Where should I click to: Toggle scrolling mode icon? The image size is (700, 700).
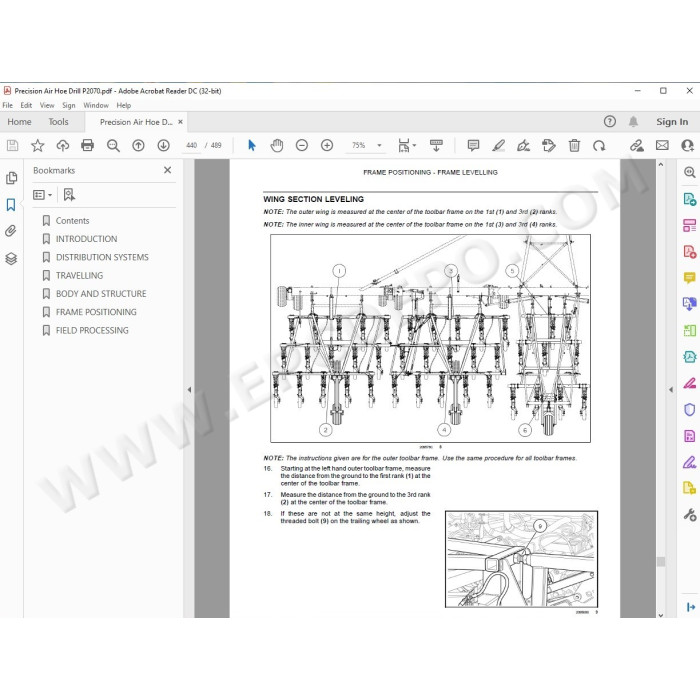pos(436,146)
